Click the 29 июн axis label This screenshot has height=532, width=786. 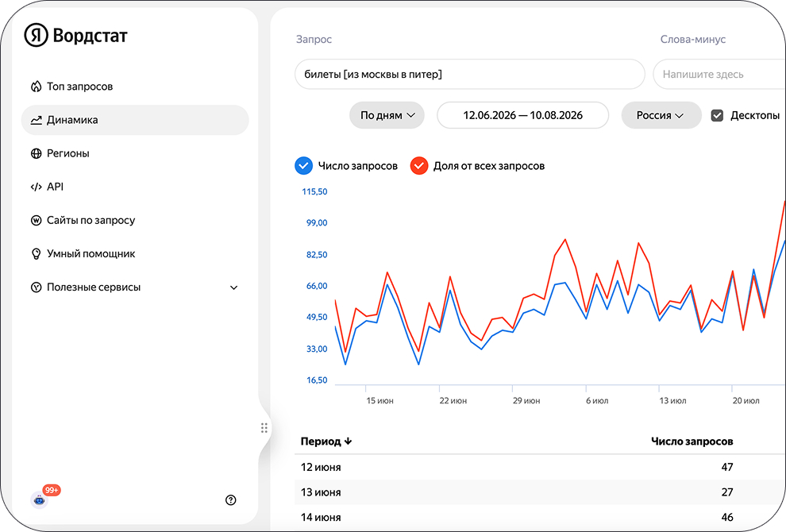[526, 401]
